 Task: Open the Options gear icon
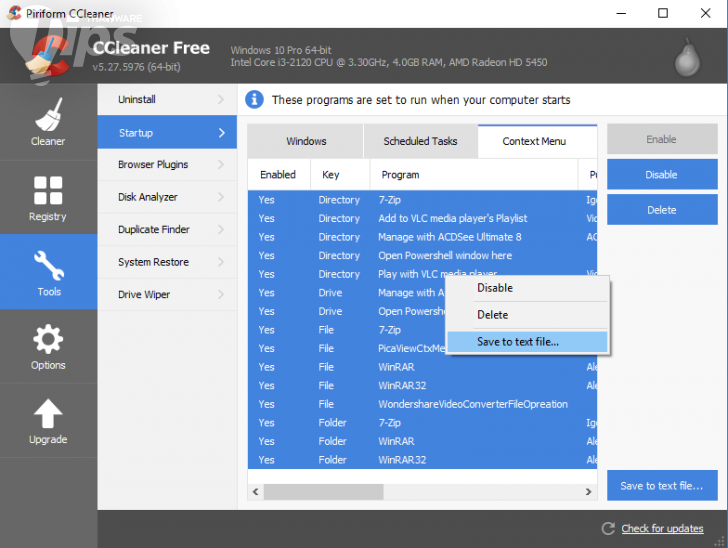click(x=48, y=339)
